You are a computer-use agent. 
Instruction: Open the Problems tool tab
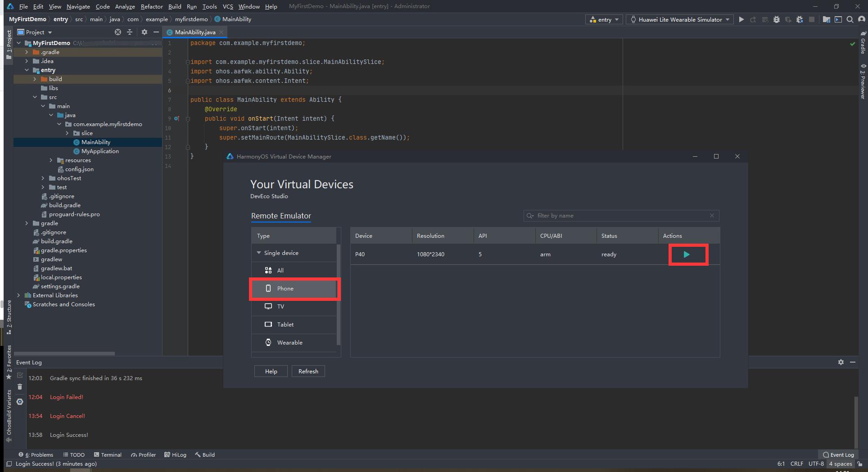point(36,454)
